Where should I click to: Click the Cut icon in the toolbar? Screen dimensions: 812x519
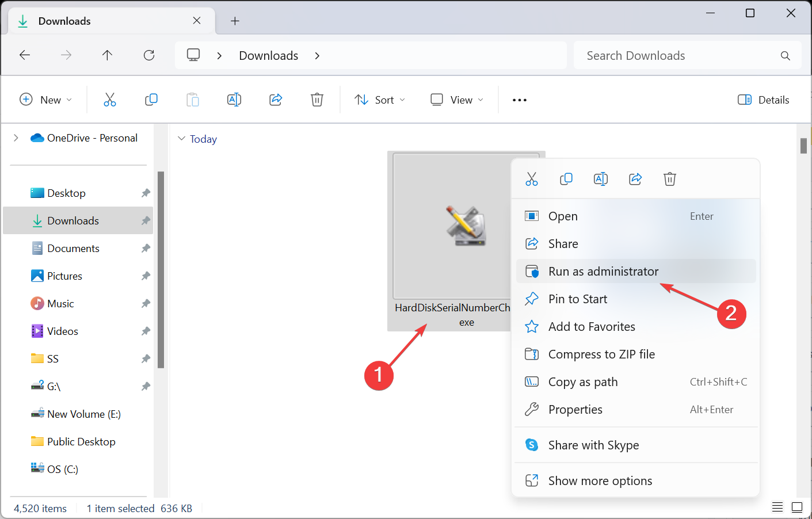[110, 100]
